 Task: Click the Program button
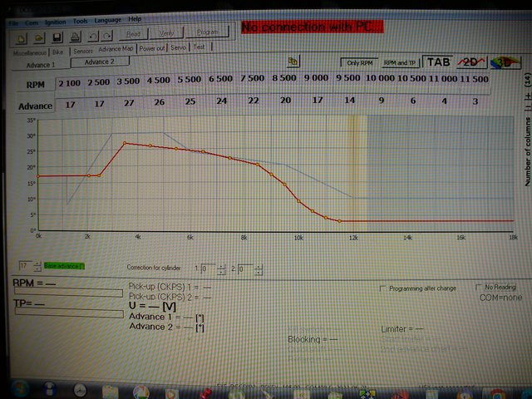pyautogui.click(x=207, y=32)
